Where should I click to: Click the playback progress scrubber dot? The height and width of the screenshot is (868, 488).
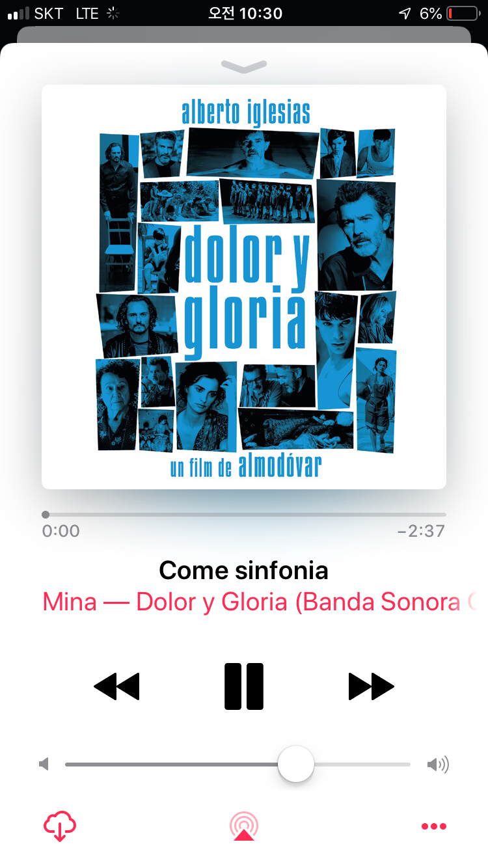tap(46, 515)
